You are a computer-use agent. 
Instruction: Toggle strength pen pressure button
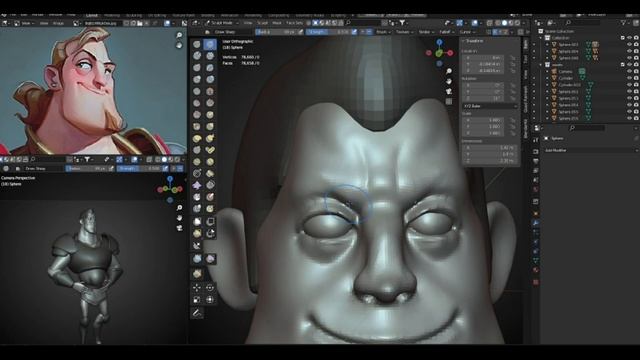tap(354, 32)
